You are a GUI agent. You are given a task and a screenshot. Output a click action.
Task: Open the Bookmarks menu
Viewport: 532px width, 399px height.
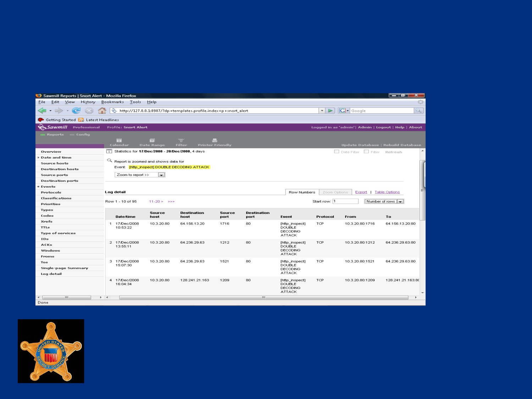[112, 102]
